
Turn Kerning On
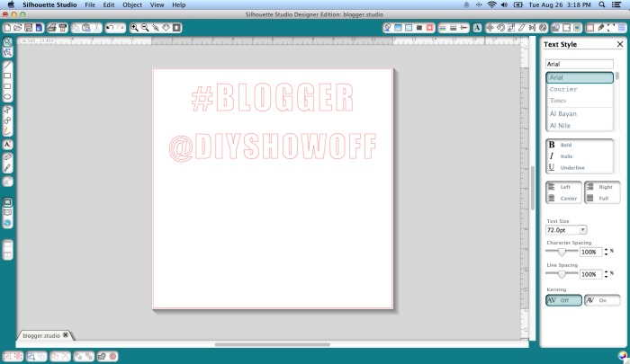point(602,300)
